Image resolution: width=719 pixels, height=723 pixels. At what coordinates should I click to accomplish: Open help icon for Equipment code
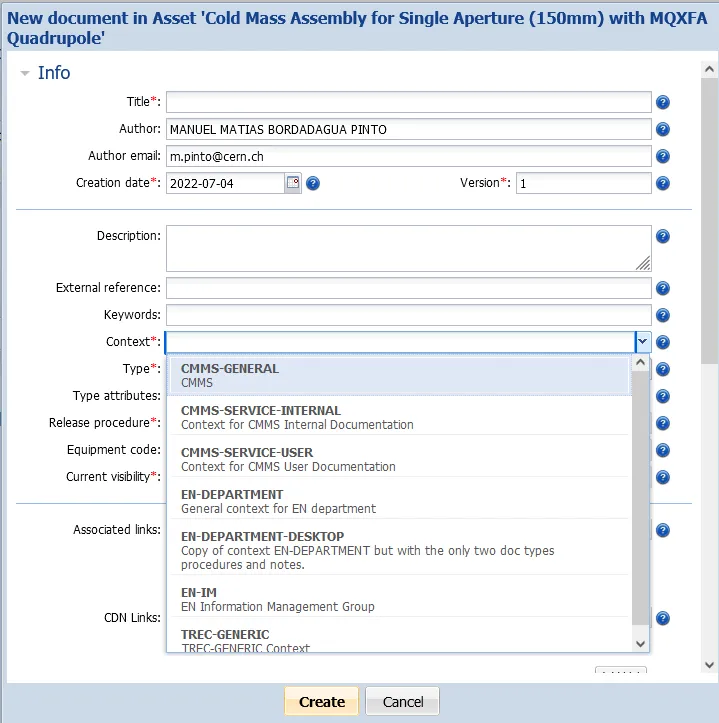click(662, 450)
